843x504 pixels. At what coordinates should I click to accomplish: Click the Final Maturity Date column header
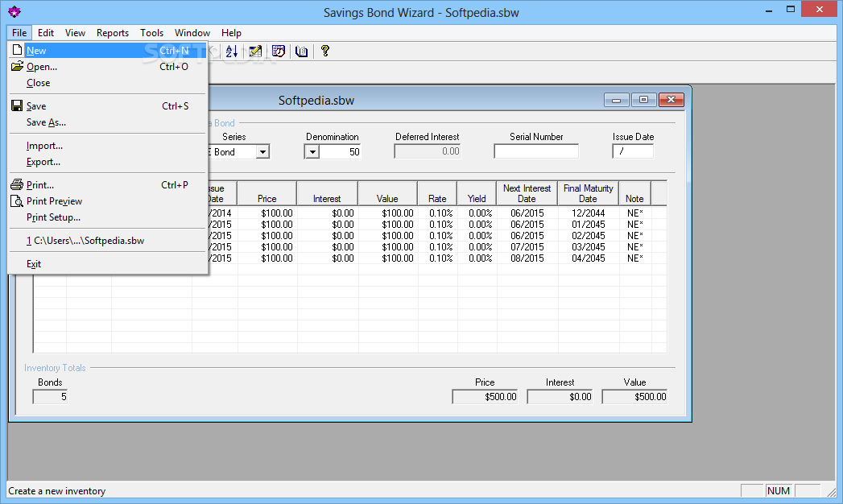[x=588, y=193]
